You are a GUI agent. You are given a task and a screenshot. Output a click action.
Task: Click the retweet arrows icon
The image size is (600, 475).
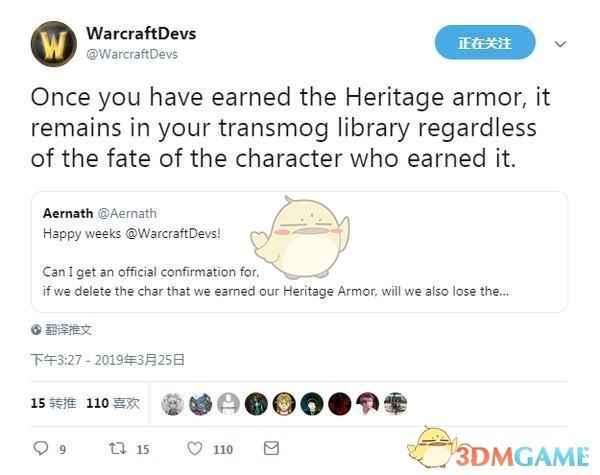click(x=117, y=448)
